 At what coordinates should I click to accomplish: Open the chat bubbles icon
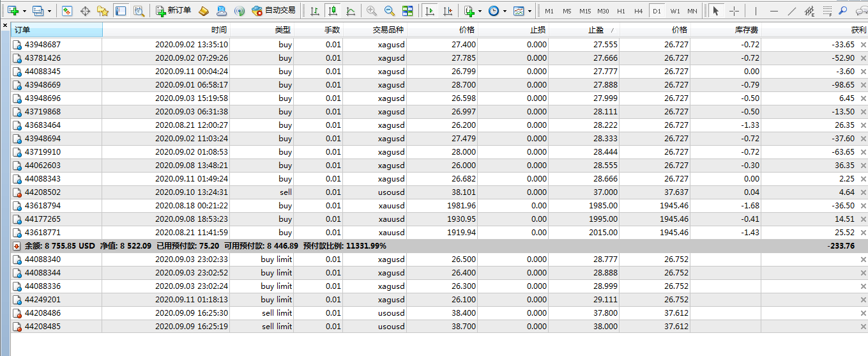coord(860,11)
